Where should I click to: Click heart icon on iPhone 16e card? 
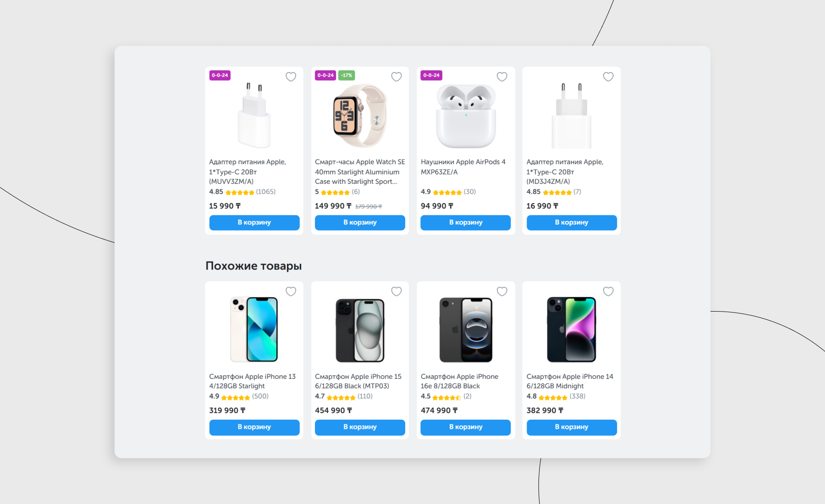(502, 291)
